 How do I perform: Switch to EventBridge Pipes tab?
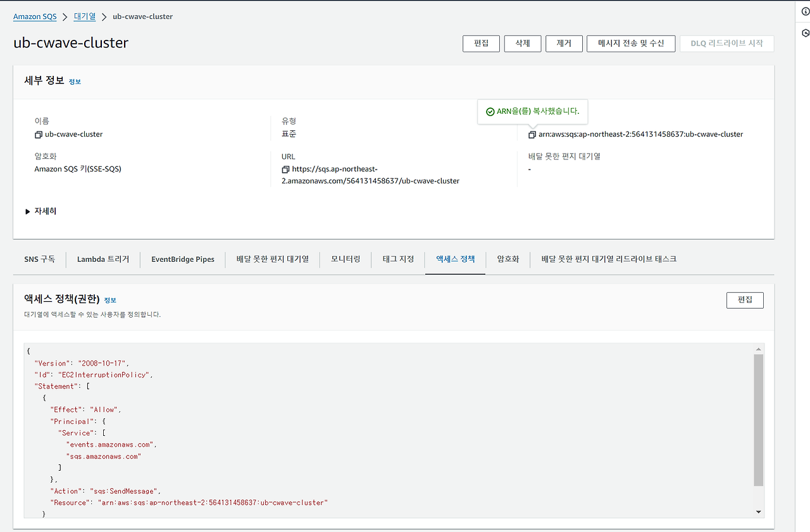click(183, 259)
